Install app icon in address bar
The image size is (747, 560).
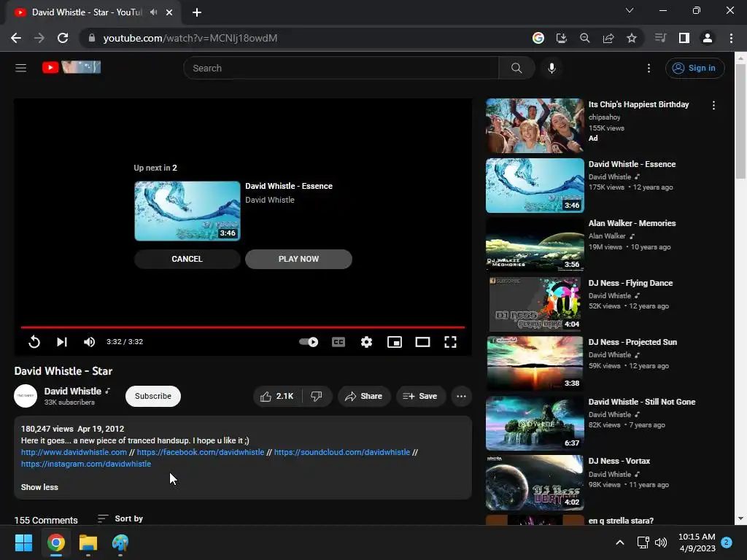562,38
